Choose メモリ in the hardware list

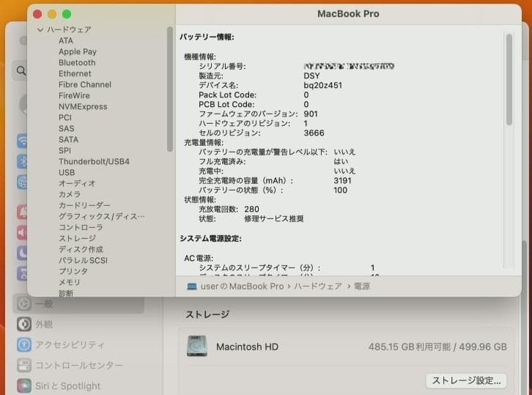[x=70, y=282]
